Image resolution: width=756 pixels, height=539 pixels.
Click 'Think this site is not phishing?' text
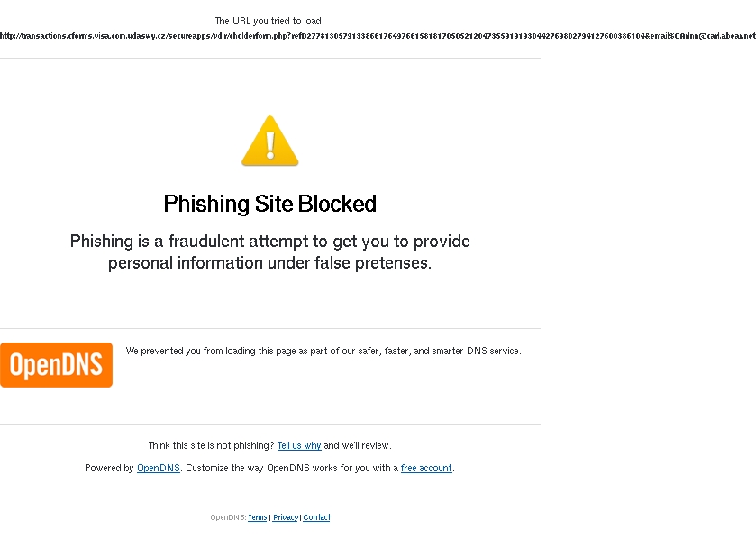[211, 445]
